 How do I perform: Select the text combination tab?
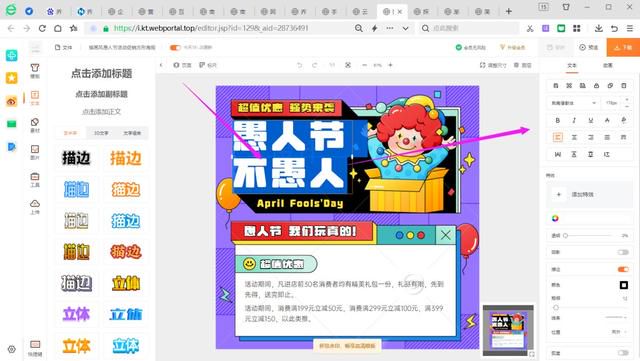click(132, 133)
